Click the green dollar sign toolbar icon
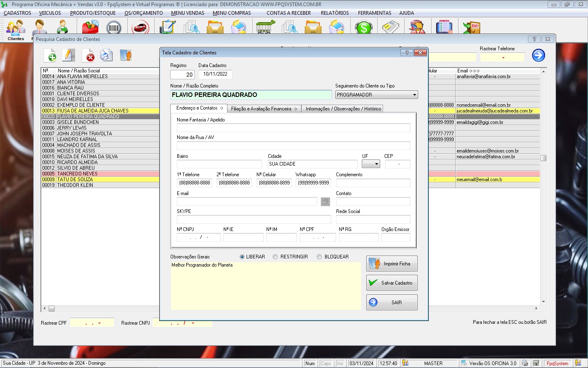 click(363, 27)
